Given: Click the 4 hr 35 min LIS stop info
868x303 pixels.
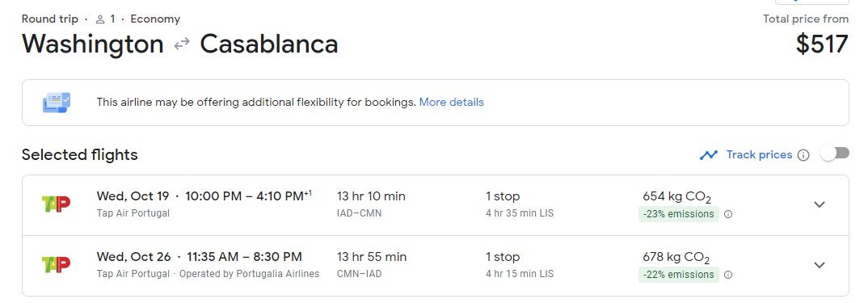Looking at the screenshot, I should coord(519,213).
